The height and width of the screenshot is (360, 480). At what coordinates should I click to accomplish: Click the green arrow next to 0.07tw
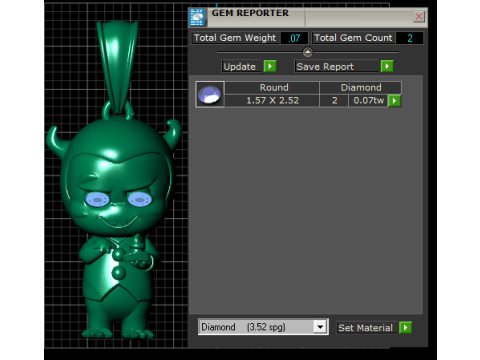click(395, 101)
